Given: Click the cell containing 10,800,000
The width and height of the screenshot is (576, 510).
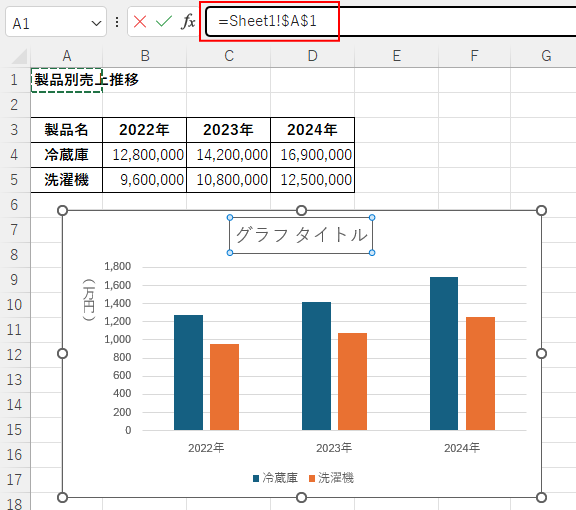Looking at the screenshot, I should (228, 180).
